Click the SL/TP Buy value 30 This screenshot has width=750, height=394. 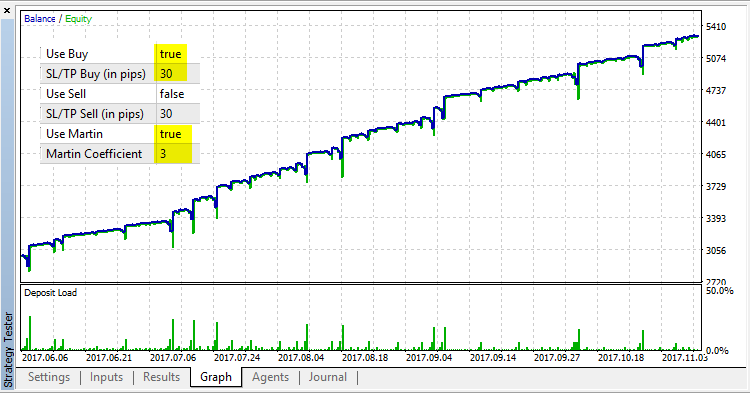pyautogui.click(x=166, y=74)
